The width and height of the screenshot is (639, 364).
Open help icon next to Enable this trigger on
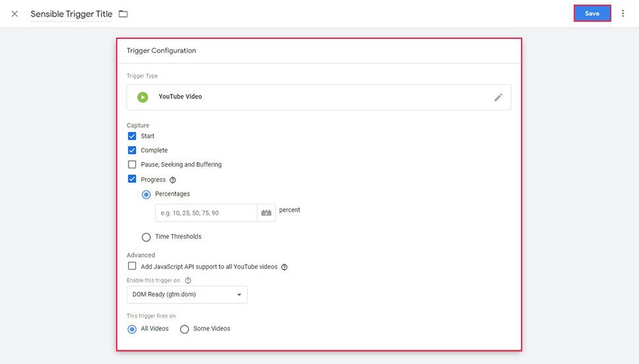pos(188,280)
